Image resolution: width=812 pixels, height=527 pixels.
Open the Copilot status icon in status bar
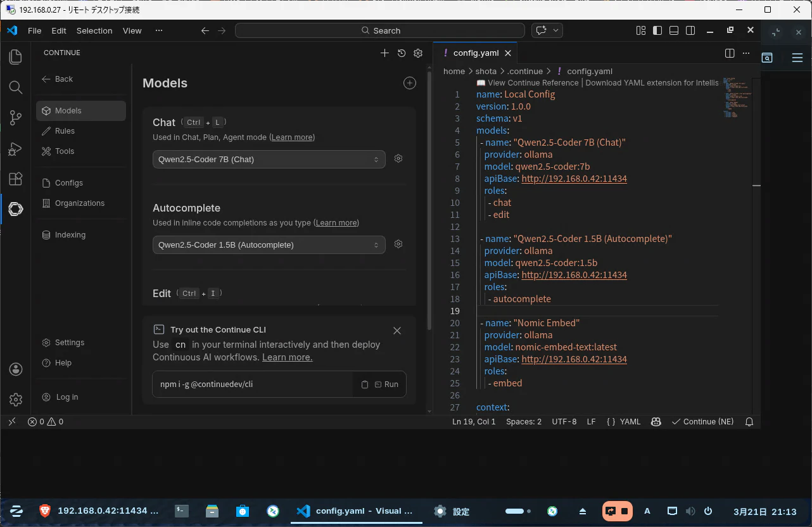[657, 422]
